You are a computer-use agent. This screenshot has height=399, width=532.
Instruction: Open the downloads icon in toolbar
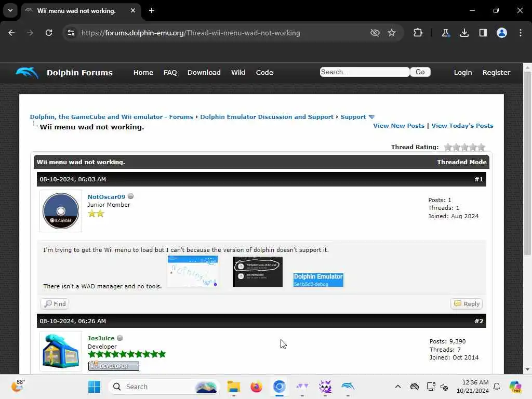coord(464,33)
